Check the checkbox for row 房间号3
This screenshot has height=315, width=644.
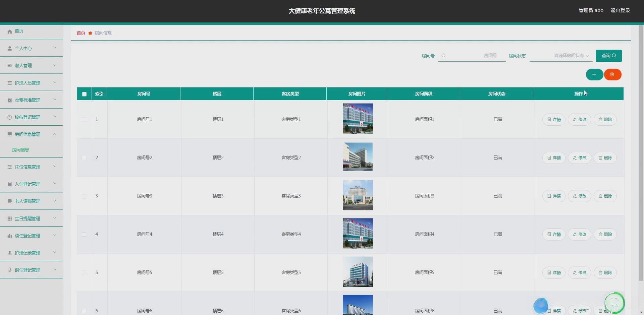pos(84,196)
